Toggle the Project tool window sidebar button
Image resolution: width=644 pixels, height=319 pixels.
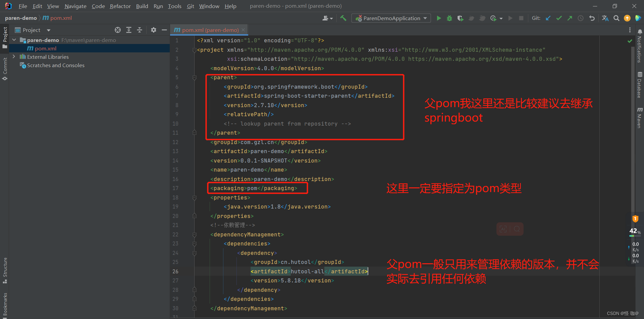[x=5, y=38]
